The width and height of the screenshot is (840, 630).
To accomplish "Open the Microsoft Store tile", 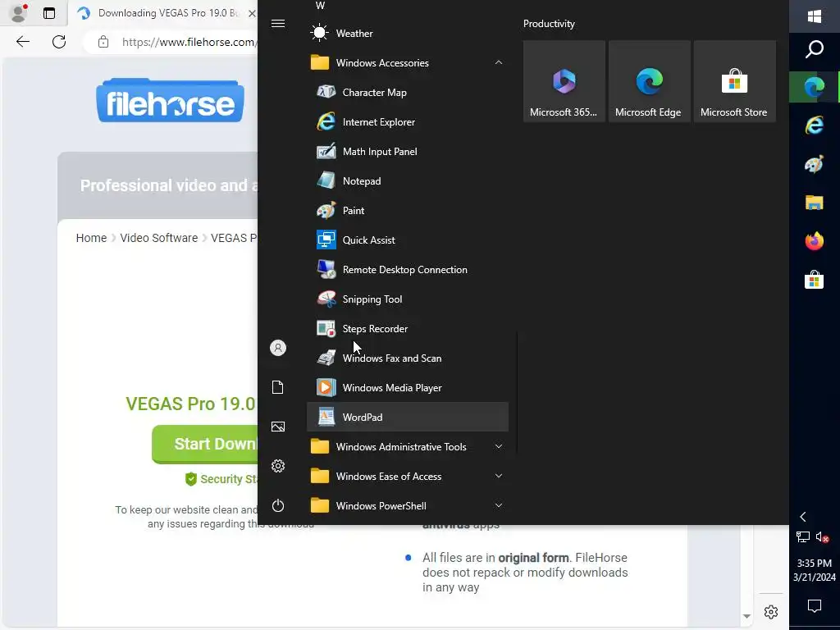I will (734, 81).
